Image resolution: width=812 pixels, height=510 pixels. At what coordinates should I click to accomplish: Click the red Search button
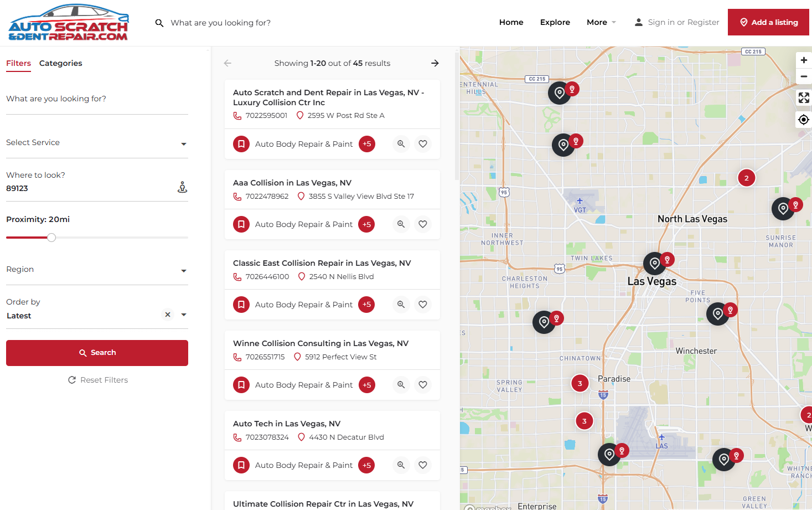[97, 353]
